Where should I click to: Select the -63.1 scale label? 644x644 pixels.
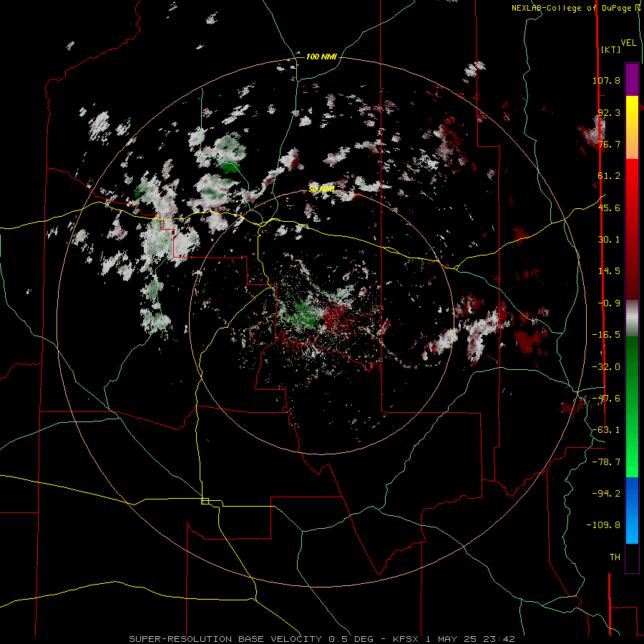click(606, 430)
